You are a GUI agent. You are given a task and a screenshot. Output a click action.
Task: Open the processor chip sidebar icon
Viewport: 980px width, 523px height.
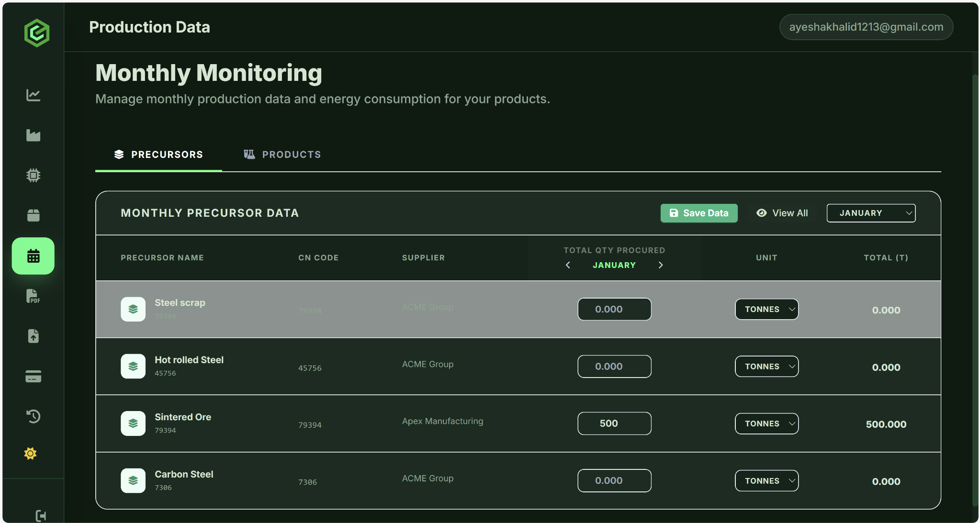coord(33,175)
